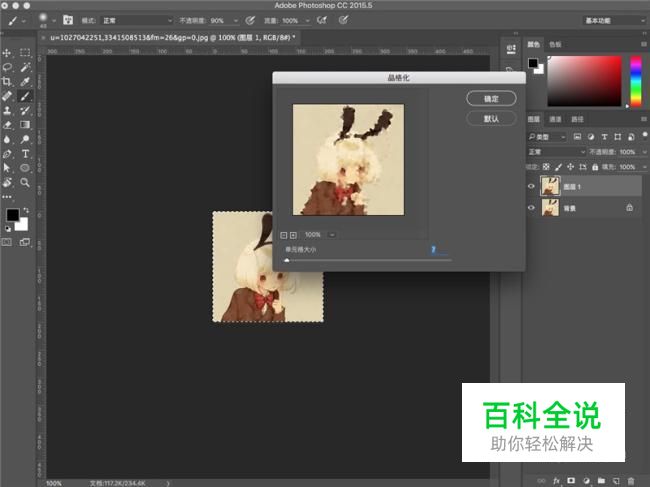Open the opacity 90% dropdown arrow

[235, 20]
